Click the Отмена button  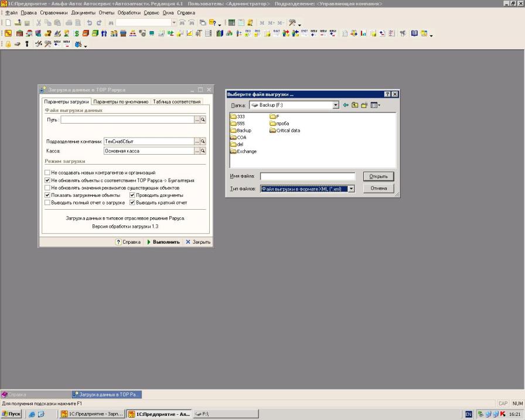(379, 189)
